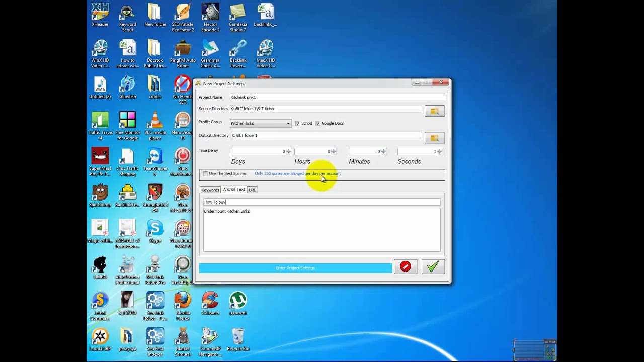644x362 pixels.
Task: Select the Super Meat Boy icon
Action: [100, 162]
